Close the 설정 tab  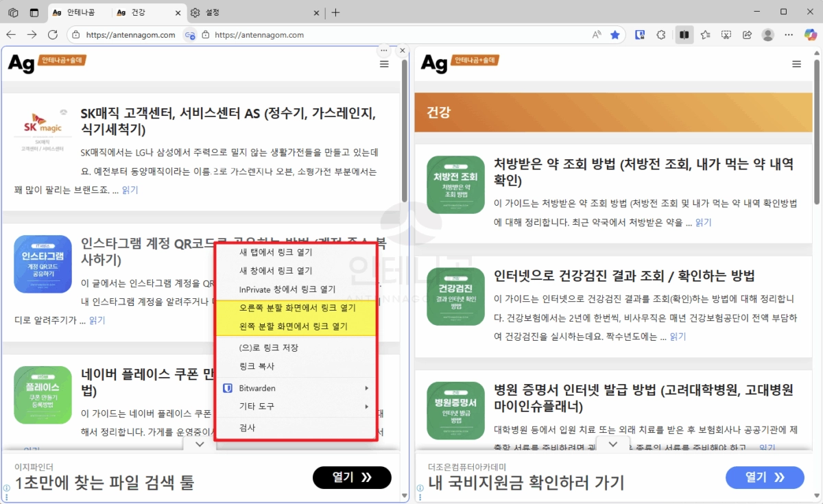pyautogui.click(x=316, y=12)
